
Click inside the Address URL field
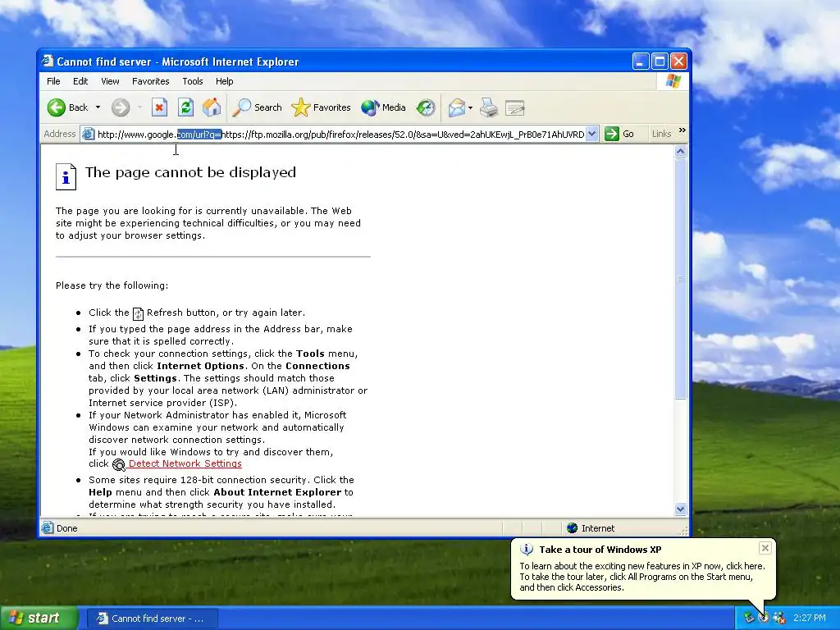point(340,134)
